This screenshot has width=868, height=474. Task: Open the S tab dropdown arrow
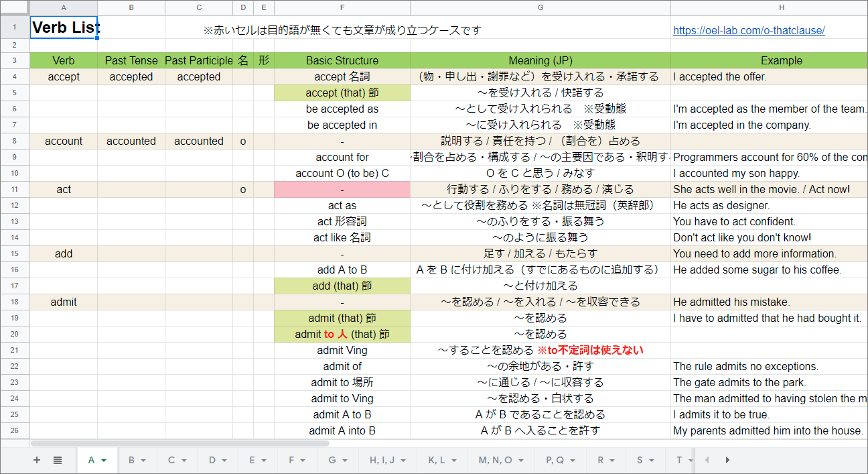point(651,461)
